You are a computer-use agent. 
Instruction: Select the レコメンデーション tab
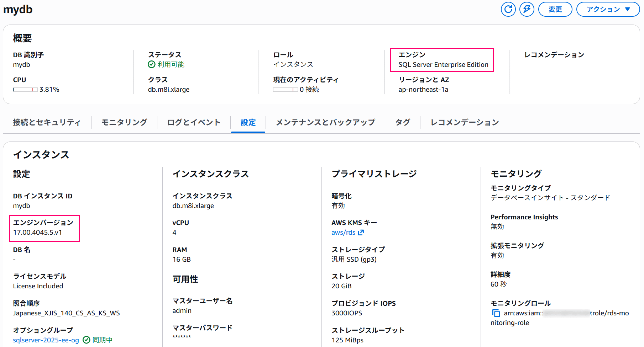pyautogui.click(x=465, y=122)
